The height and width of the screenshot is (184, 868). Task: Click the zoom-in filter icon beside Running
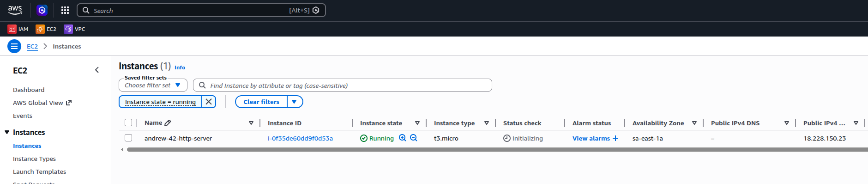[403, 138]
